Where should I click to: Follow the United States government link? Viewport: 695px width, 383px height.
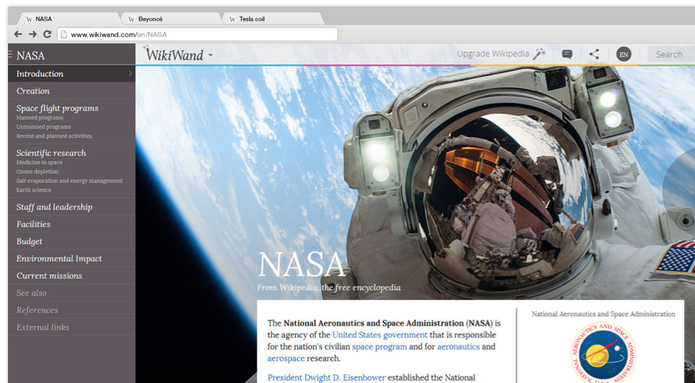(x=380, y=335)
